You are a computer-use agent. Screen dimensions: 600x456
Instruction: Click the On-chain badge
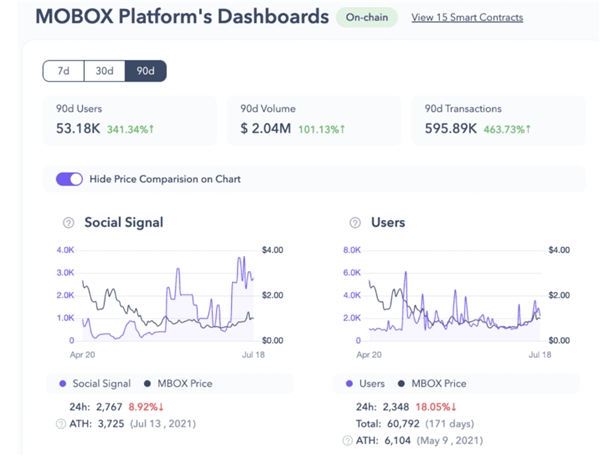click(367, 18)
